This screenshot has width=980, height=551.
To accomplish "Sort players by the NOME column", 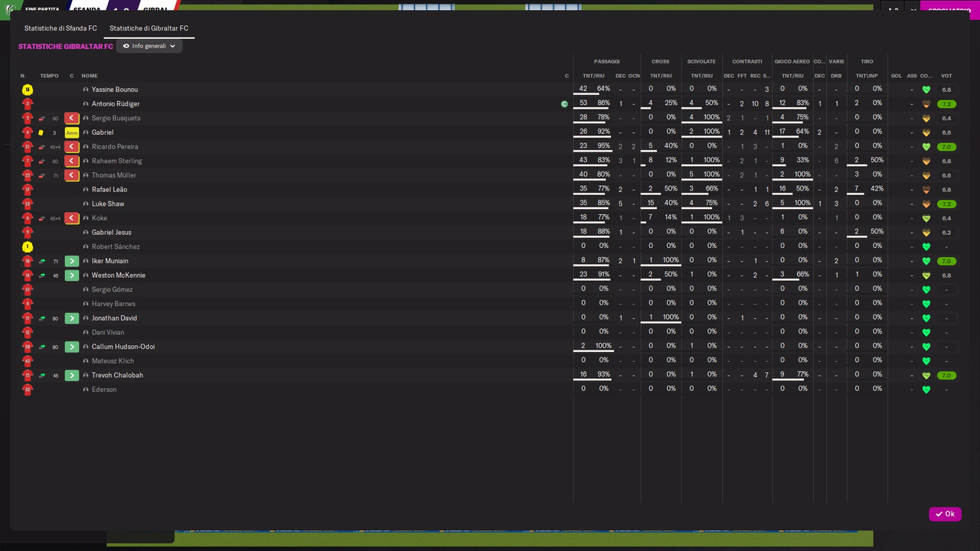I will coord(90,76).
